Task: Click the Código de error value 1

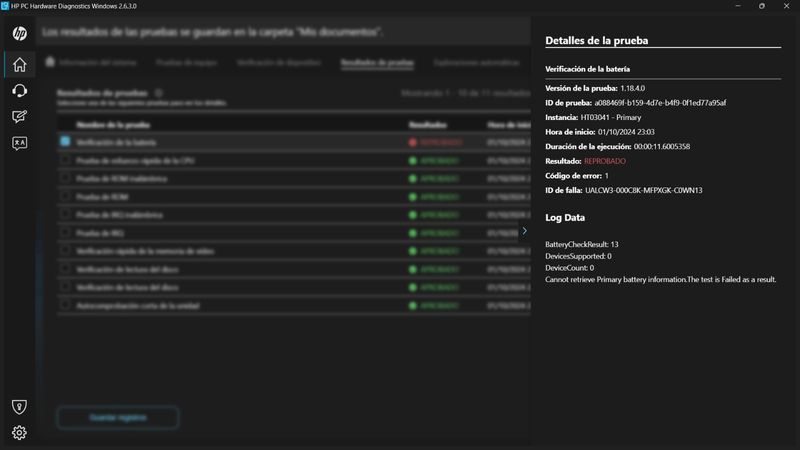Action: point(607,176)
